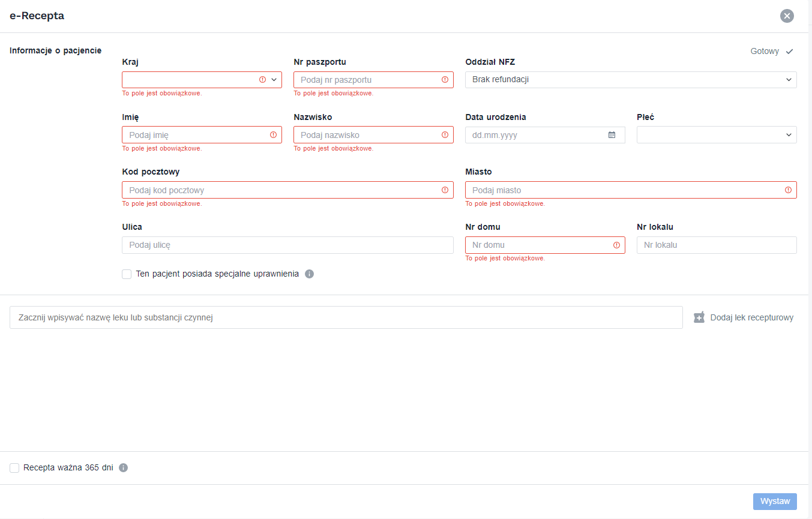Image resolution: width=812 pixels, height=519 pixels.
Task: Click the checkmark next to Gotowy
Action: 790,51
